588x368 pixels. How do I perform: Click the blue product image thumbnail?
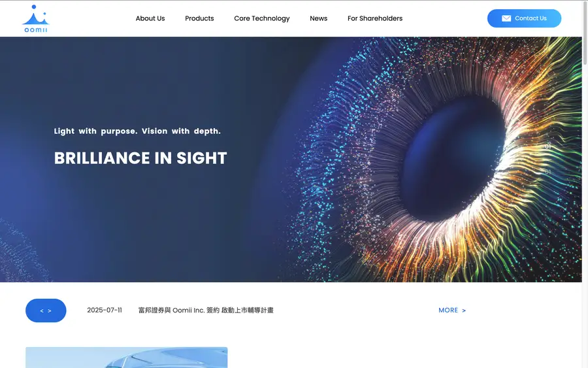126,358
